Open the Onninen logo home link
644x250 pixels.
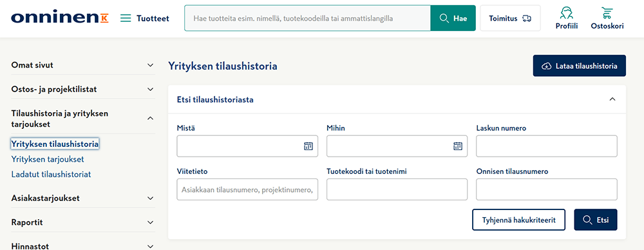click(x=60, y=17)
